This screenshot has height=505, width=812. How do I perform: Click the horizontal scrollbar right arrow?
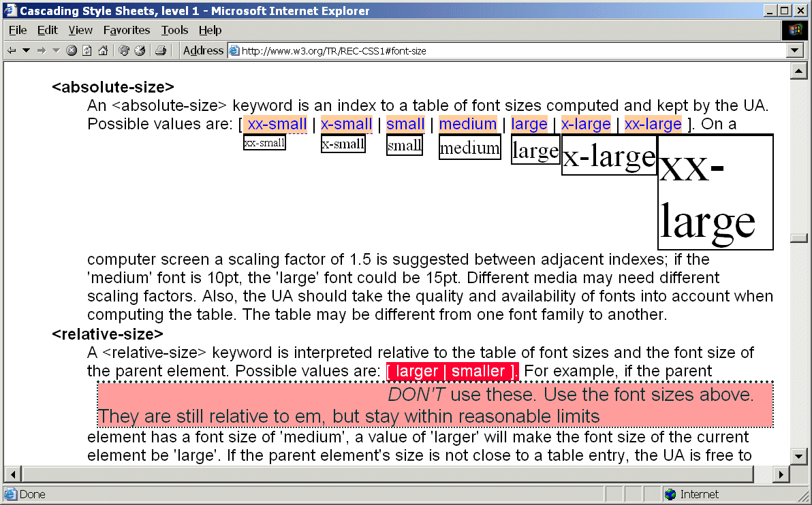click(x=781, y=473)
